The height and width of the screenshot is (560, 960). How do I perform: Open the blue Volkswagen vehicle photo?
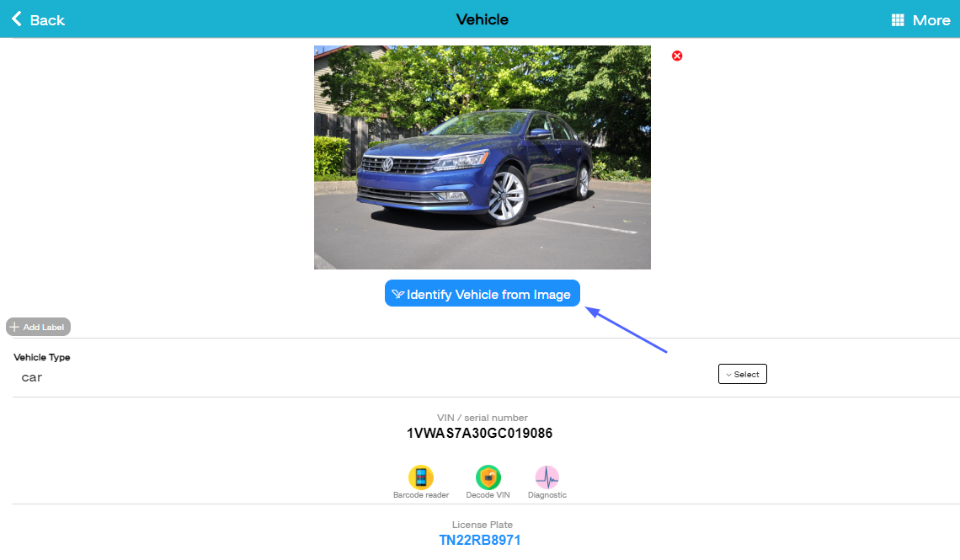coord(483,157)
